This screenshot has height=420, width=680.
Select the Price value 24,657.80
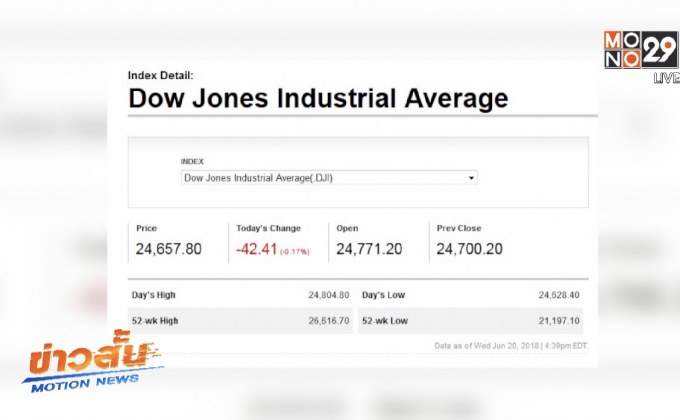coord(169,249)
